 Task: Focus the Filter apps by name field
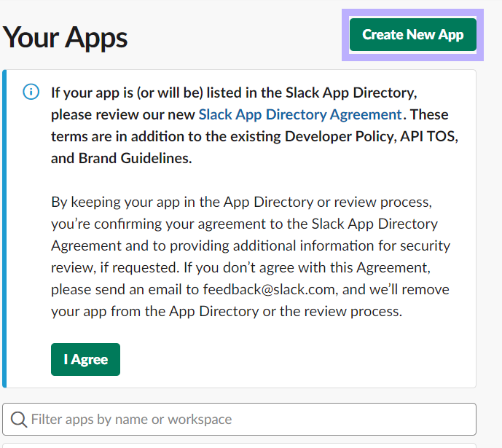(239, 419)
